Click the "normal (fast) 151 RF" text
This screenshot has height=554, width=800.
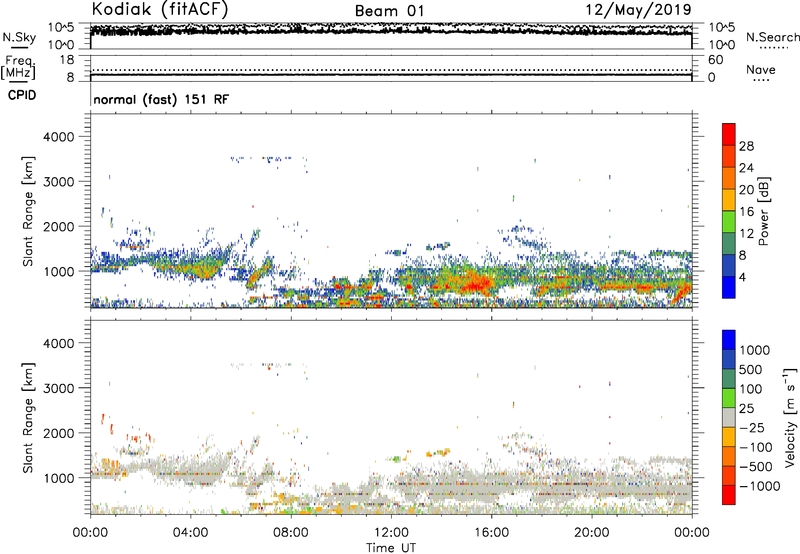pos(161,99)
